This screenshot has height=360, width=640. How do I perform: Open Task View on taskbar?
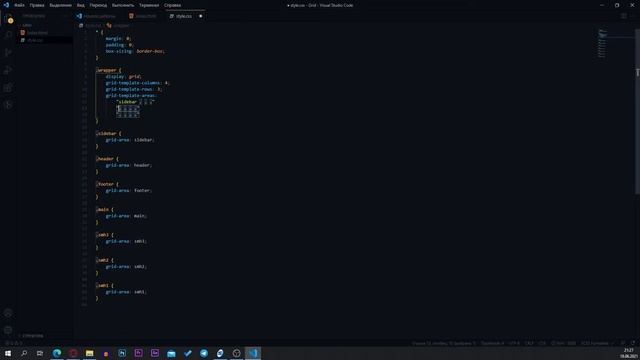(x=40, y=353)
